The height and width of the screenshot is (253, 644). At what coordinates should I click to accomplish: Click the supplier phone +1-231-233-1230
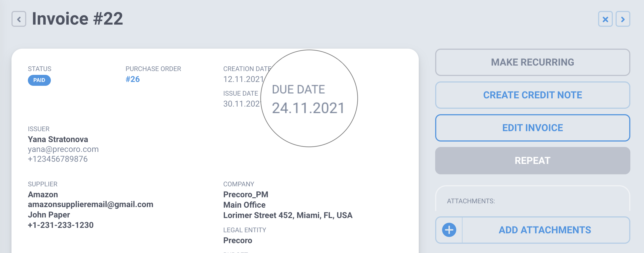pyautogui.click(x=61, y=225)
